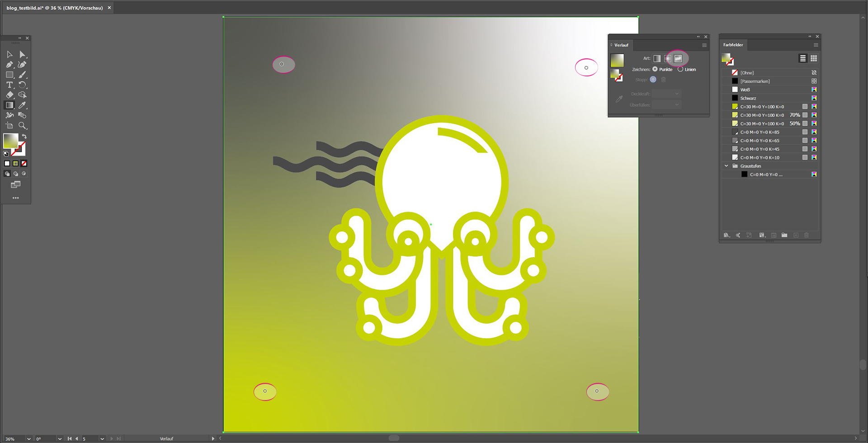Click the Farbfelder panel tab
This screenshot has height=443, width=868.
point(733,45)
